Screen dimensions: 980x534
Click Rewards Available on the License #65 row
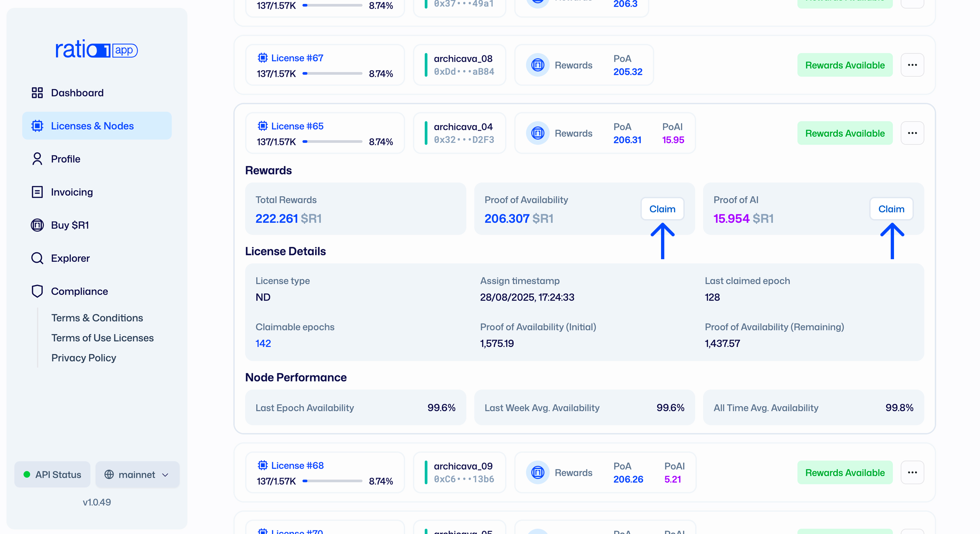click(x=845, y=133)
